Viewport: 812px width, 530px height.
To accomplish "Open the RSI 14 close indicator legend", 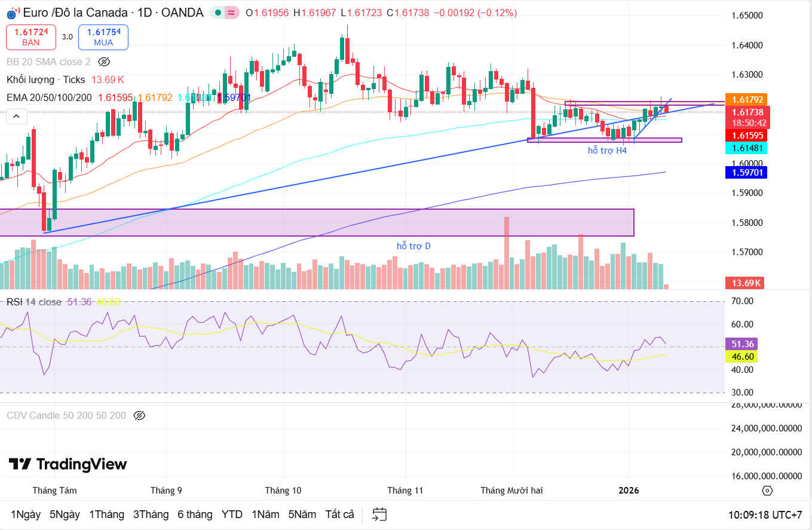I will [x=34, y=302].
